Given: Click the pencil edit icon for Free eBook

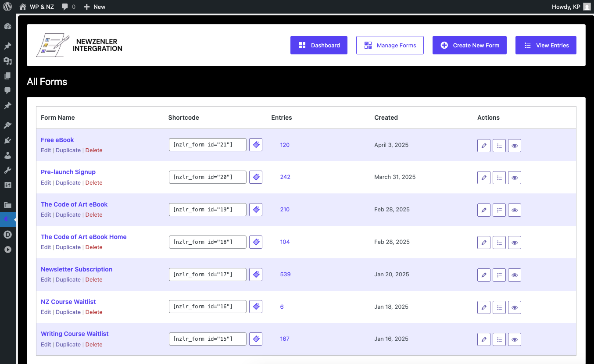Looking at the screenshot, I should coord(483,146).
